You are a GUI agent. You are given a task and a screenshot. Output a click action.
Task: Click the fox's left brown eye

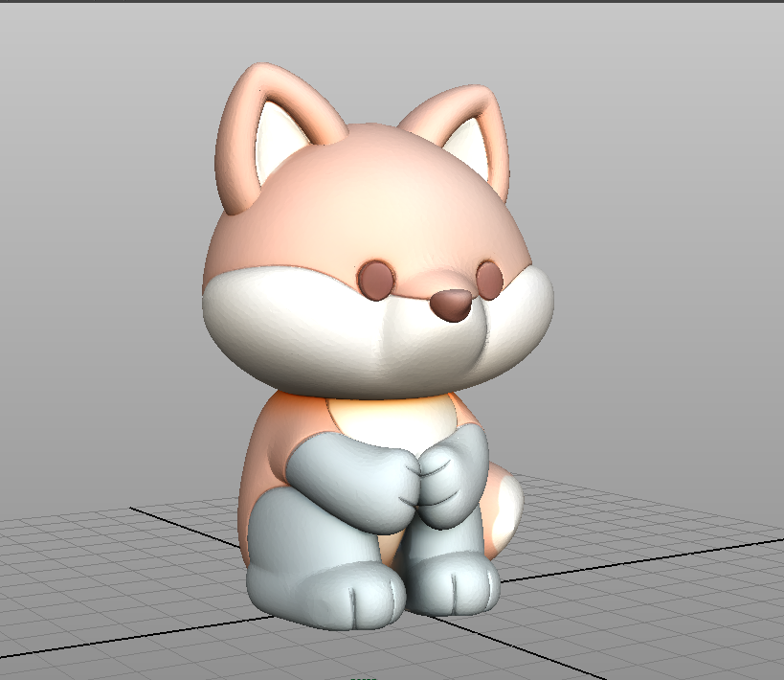(376, 280)
